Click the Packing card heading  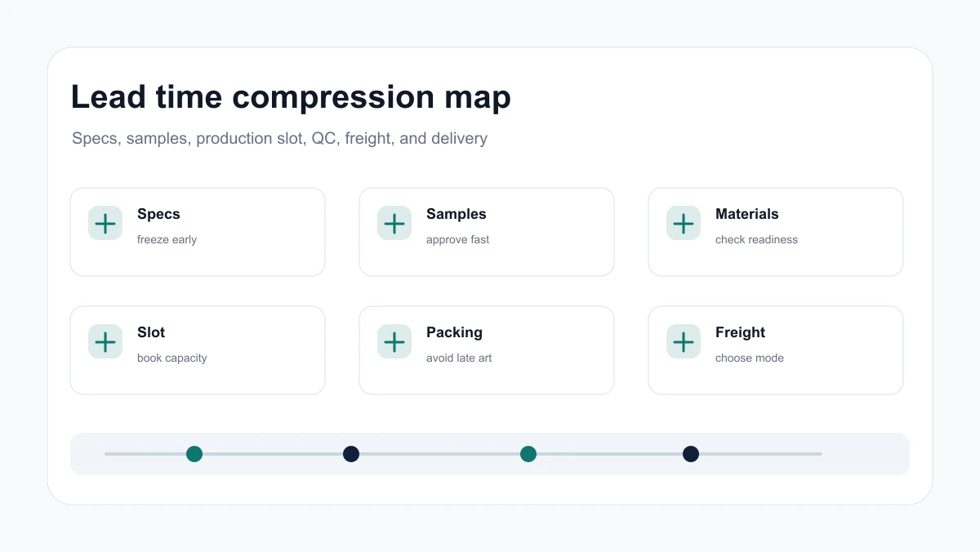coord(454,332)
